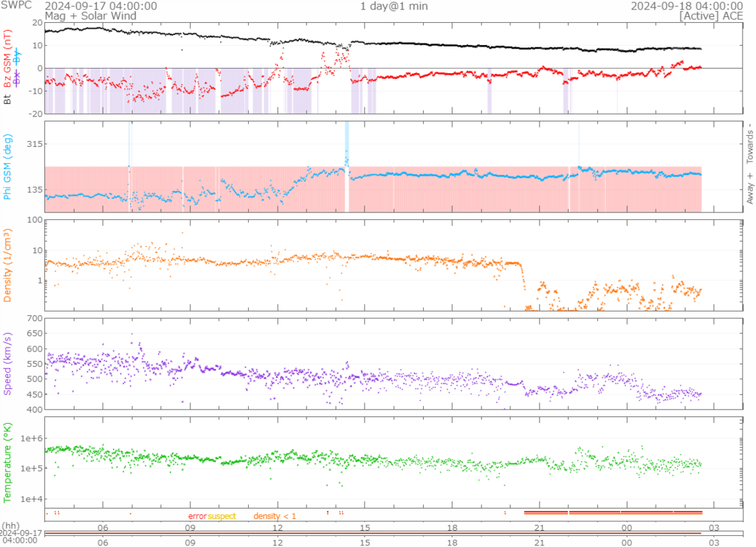Select the green Temperature (°K) axis label
Viewport: 756px width, 547px height.
7,461
